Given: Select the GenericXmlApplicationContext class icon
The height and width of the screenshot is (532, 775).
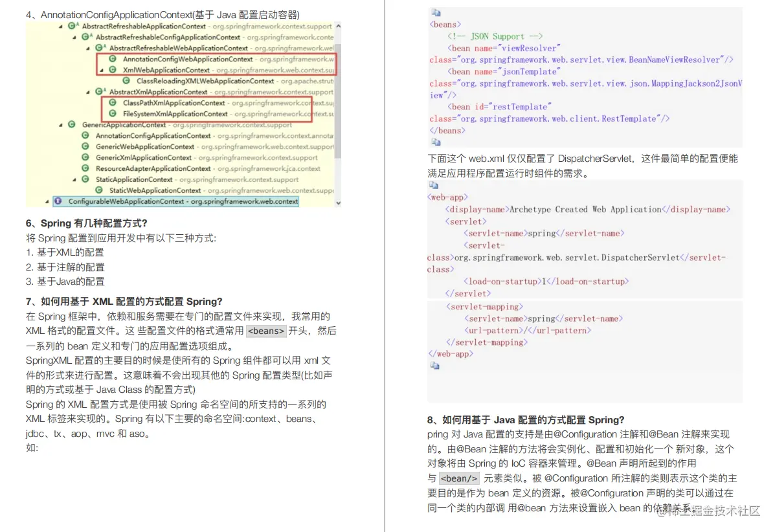Looking at the screenshot, I should 85,157.
